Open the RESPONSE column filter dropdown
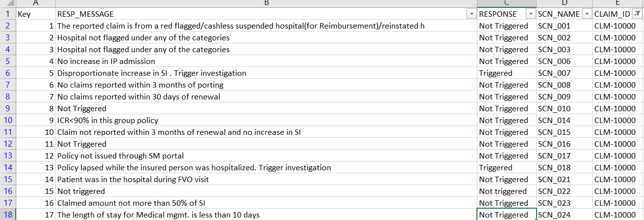Screen dimensions: 644x220 point(531,14)
